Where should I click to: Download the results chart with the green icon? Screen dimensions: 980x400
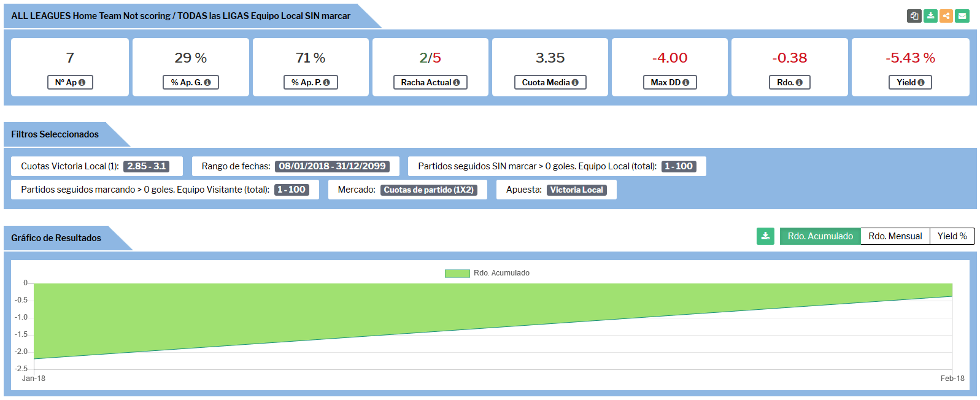click(765, 236)
